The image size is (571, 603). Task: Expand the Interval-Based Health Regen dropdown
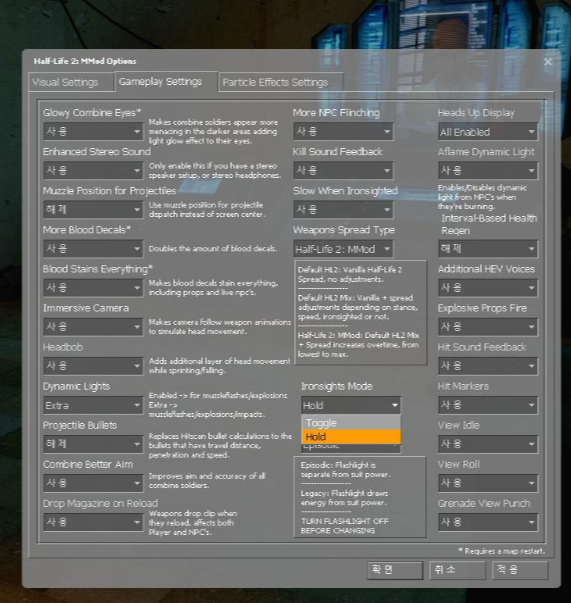click(488, 248)
